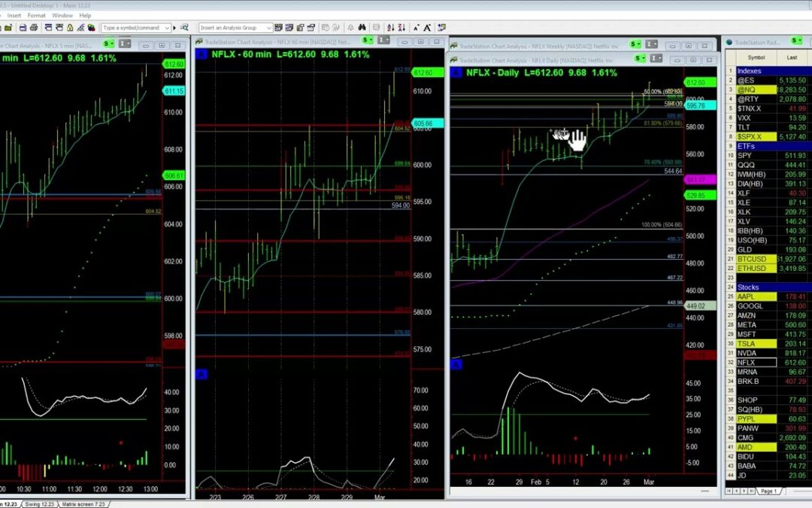Select the Page 1 tab in RadarScreen
Viewport: 812px width, 508px height.
tap(768, 491)
